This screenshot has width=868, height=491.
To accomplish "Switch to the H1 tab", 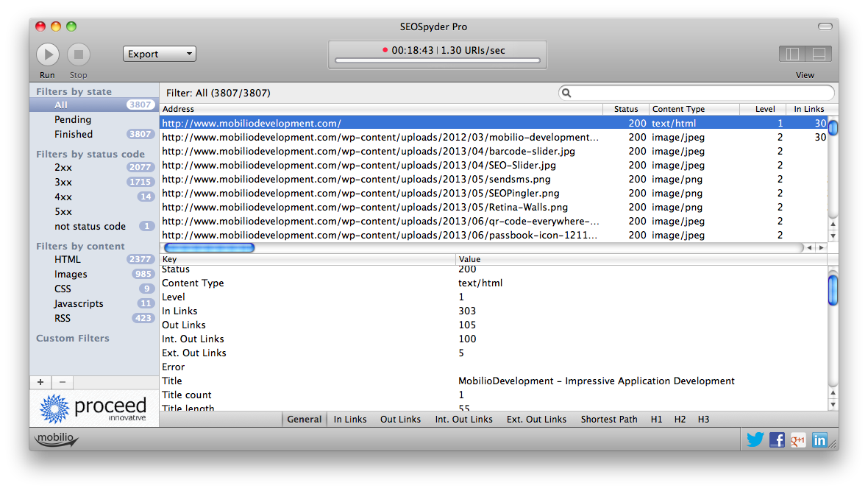I will coord(657,420).
